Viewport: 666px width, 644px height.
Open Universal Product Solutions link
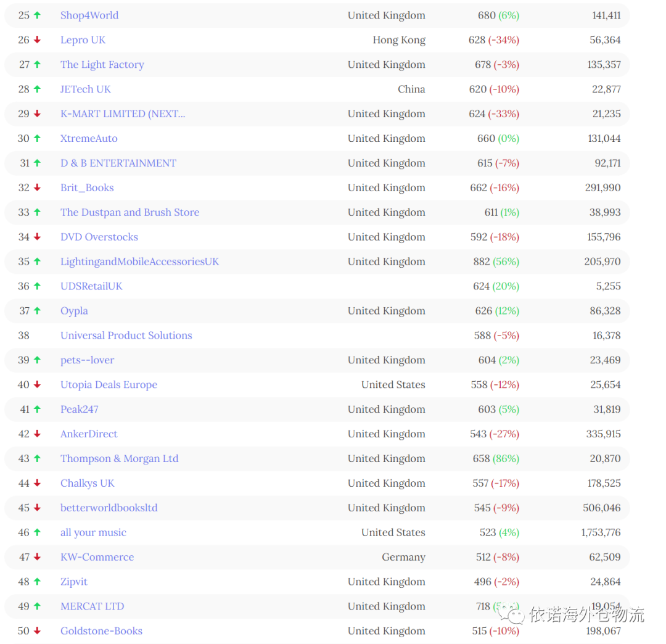pos(126,336)
